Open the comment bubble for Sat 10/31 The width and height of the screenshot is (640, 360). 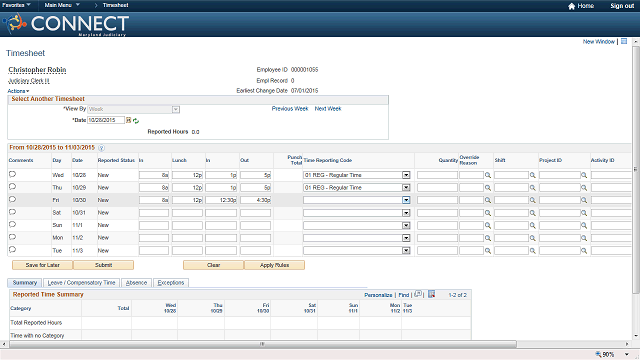pos(12,212)
